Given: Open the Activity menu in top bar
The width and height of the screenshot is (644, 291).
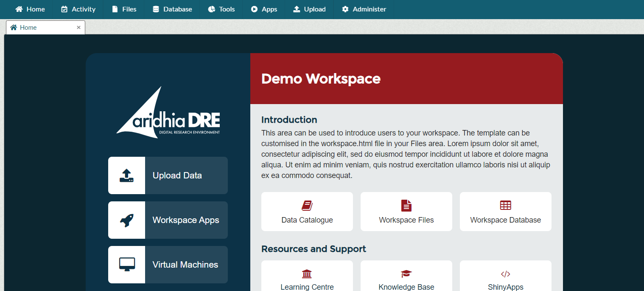Looking at the screenshot, I should pos(78,9).
